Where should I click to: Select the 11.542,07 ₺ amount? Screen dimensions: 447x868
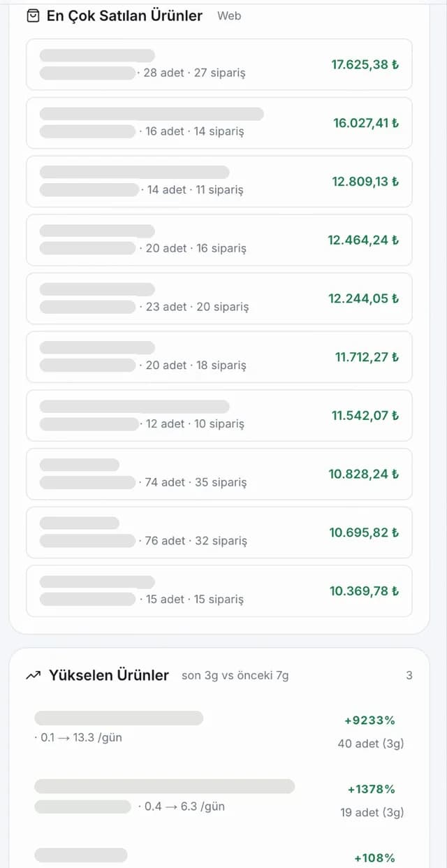[x=365, y=415]
